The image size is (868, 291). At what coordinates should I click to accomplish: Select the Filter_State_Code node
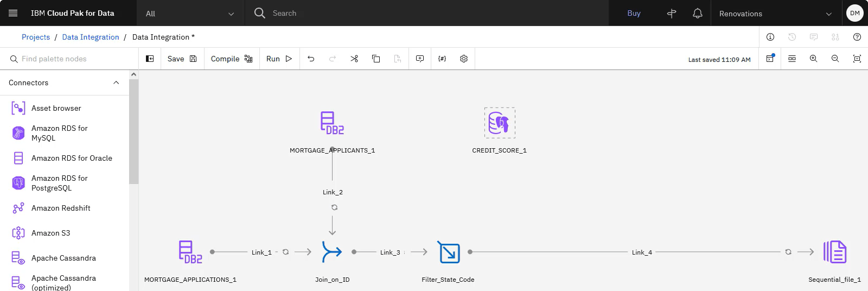[449, 252]
